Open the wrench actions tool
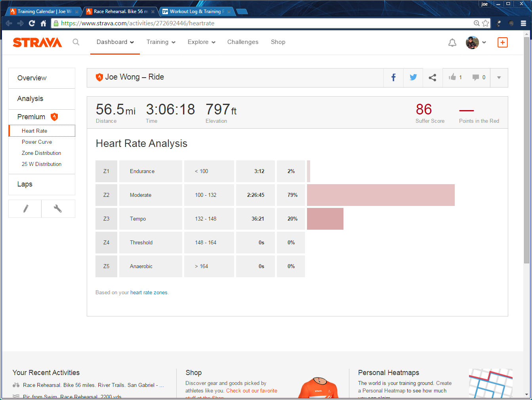This screenshot has width=532, height=400. 58,208
